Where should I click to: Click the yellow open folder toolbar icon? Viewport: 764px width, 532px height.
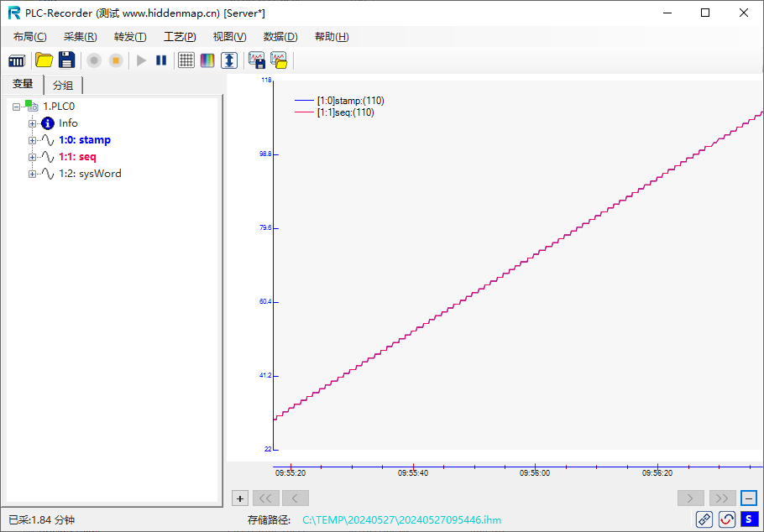[44, 60]
